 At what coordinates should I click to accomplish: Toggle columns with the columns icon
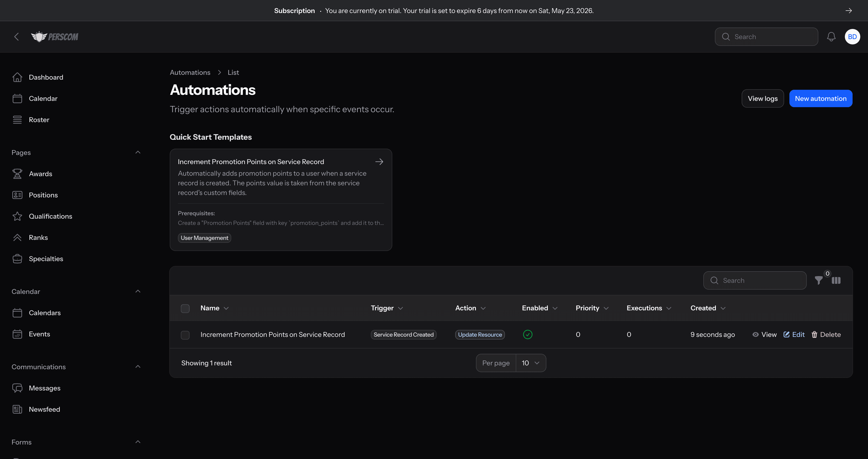(x=836, y=281)
